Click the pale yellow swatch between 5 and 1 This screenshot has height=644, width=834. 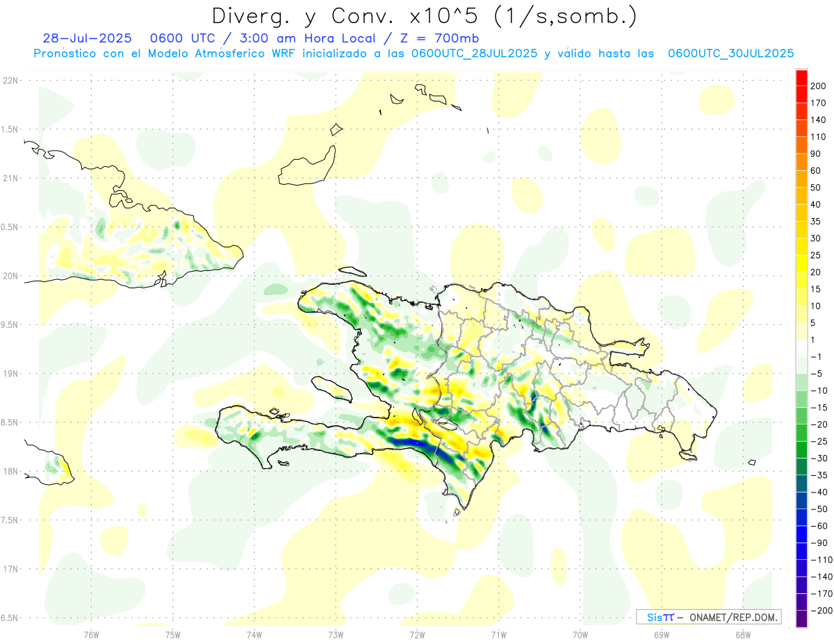802,331
